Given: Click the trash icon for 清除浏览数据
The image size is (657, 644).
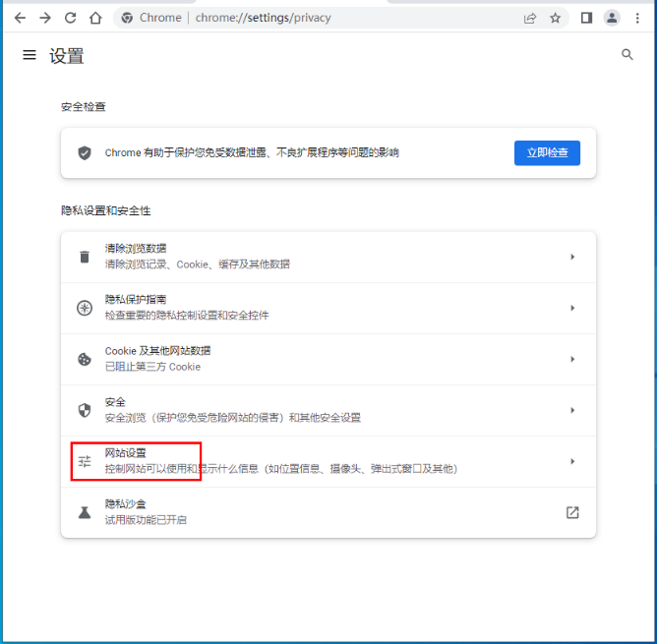Looking at the screenshot, I should click(85, 257).
